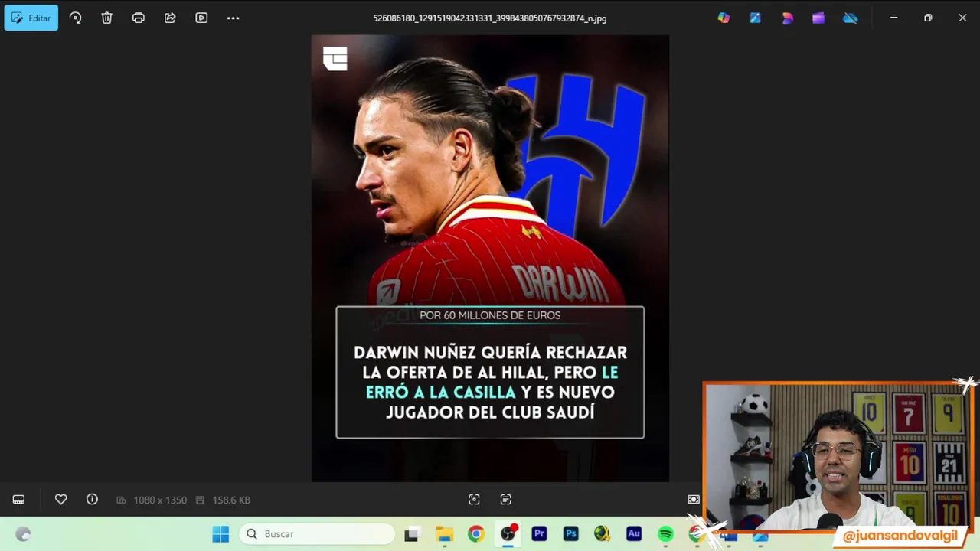Open Clipchamp icon in title bar

[x=818, y=18]
